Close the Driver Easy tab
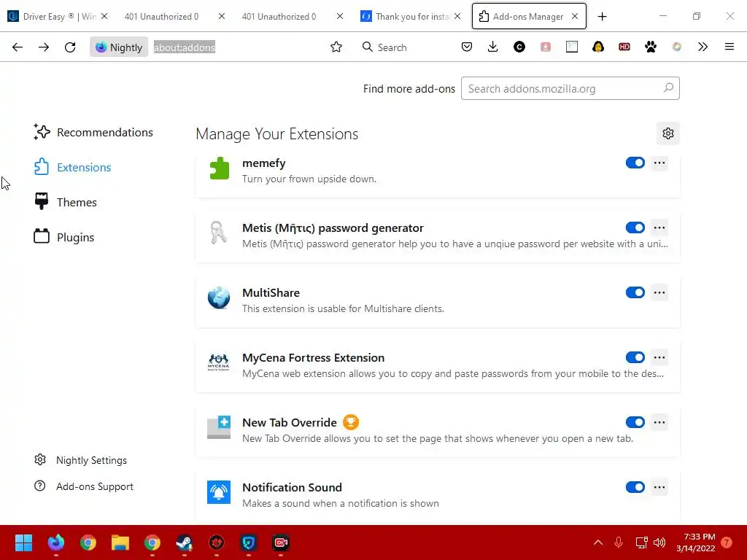The height and width of the screenshot is (560, 747). (104, 16)
